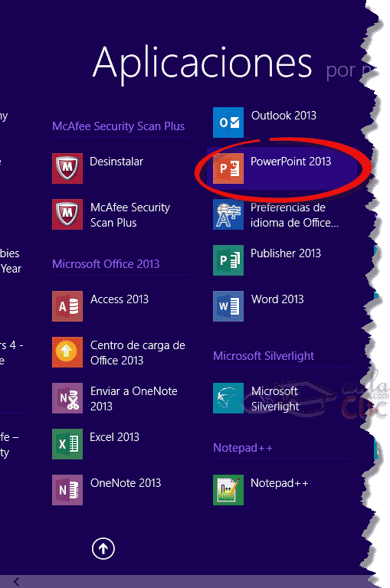Viewport: 390px width, 588px height.
Task: Click the 'Excel 2013' label
Action: click(114, 437)
